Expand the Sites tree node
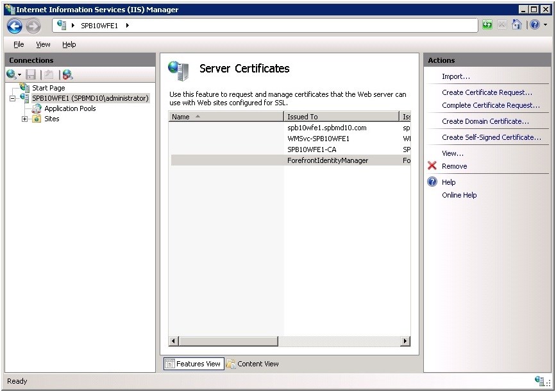The image size is (556, 392). tap(25, 119)
